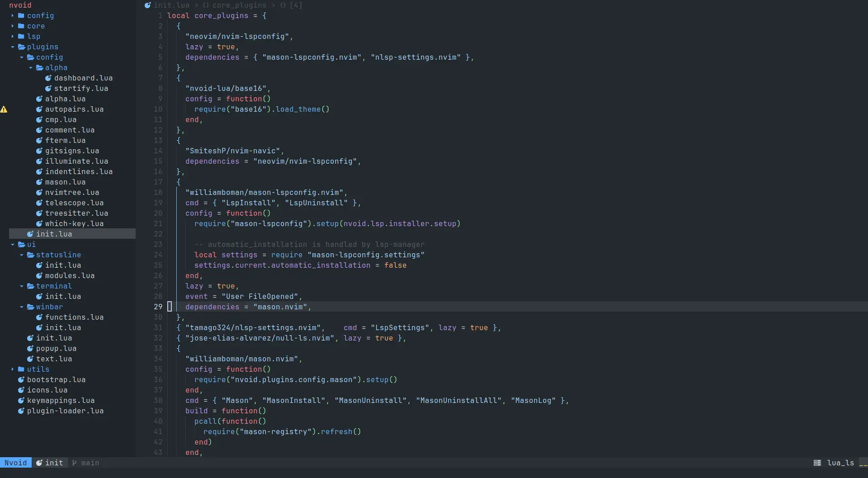The width and height of the screenshot is (868, 478).
Task: Open icons.lua in the tree
Action: click(47, 390)
